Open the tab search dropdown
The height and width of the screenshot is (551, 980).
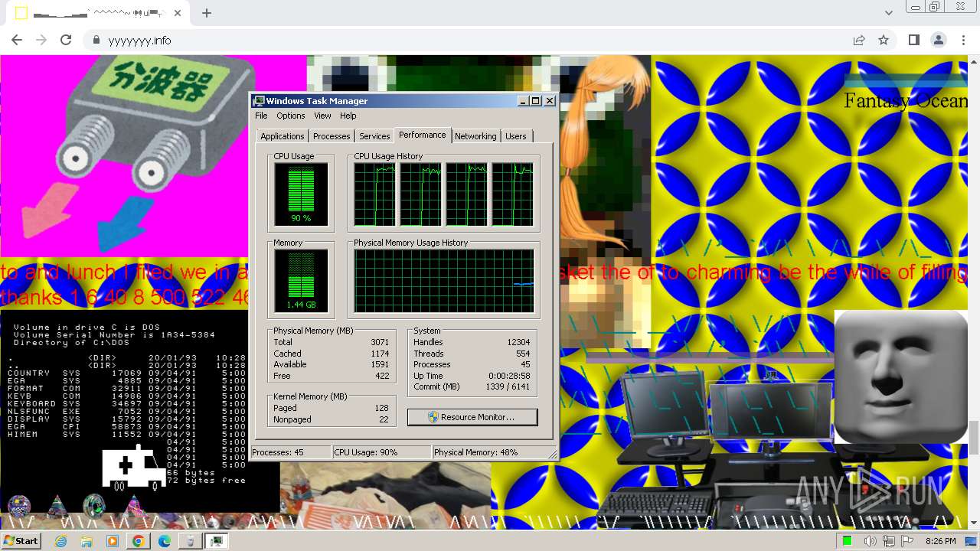pyautogui.click(x=888, y=13)
